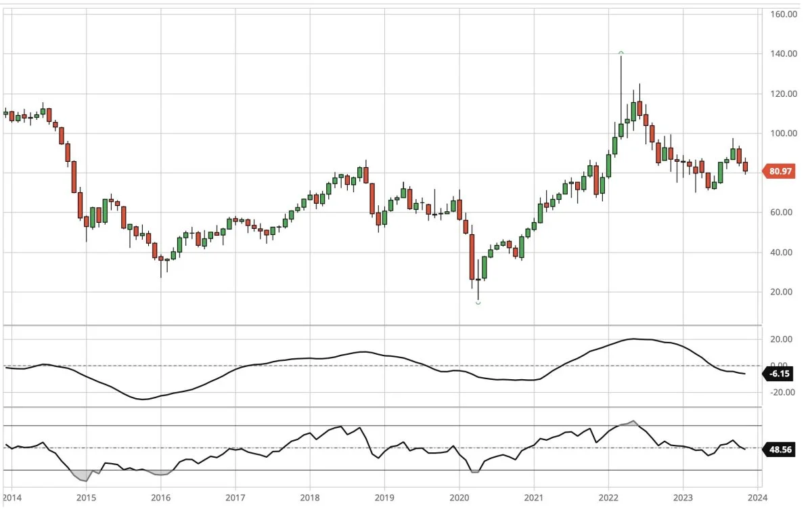Click the 140.00 price axis label
The height and width of the screenshot is (518, 812).
782,54
